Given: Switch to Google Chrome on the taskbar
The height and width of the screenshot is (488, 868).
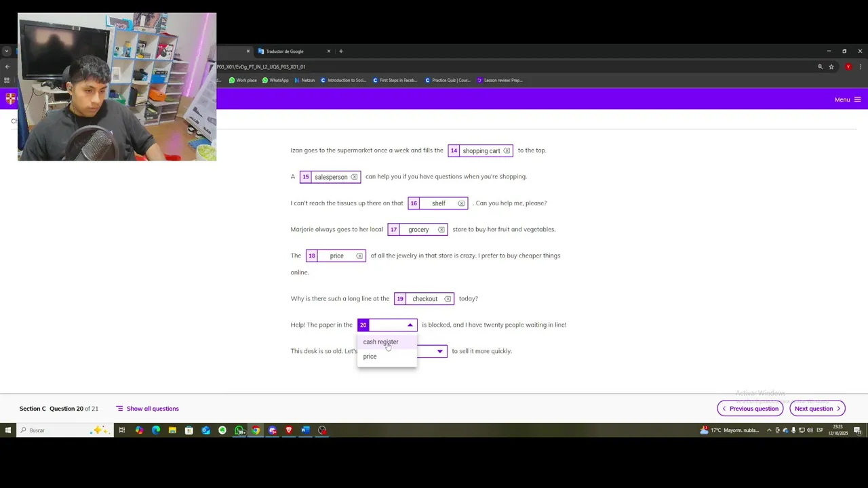Looking at the screenshot, I should 256,430.
